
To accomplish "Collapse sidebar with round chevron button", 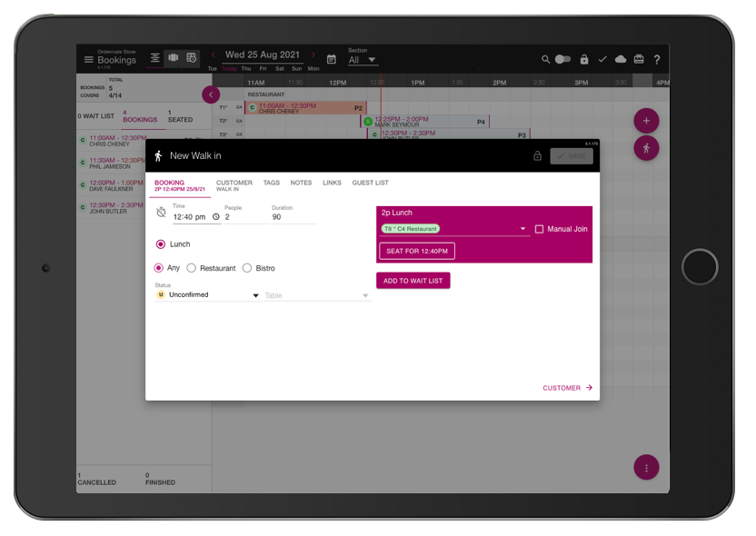I will tap(211, 94).
